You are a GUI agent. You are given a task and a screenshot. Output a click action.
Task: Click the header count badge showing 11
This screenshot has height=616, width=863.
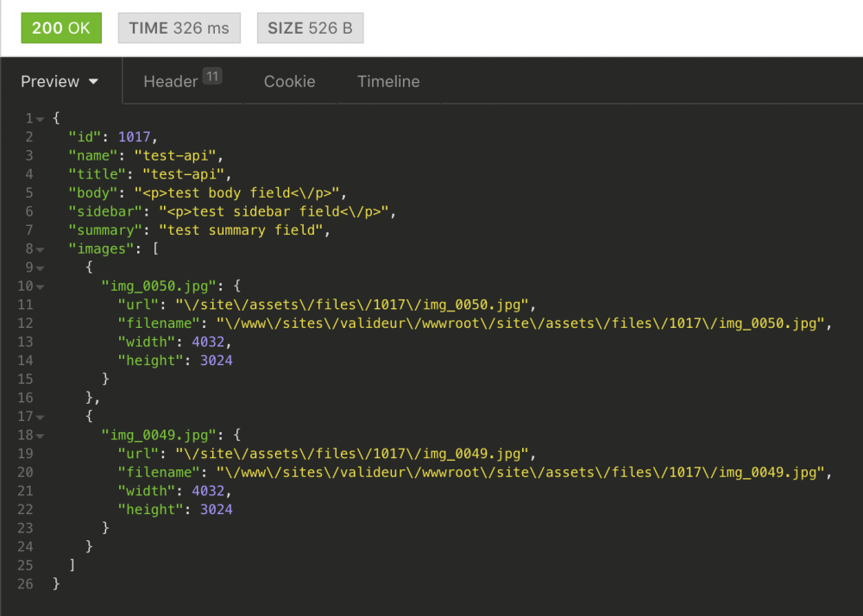click(x=212, y=76)
